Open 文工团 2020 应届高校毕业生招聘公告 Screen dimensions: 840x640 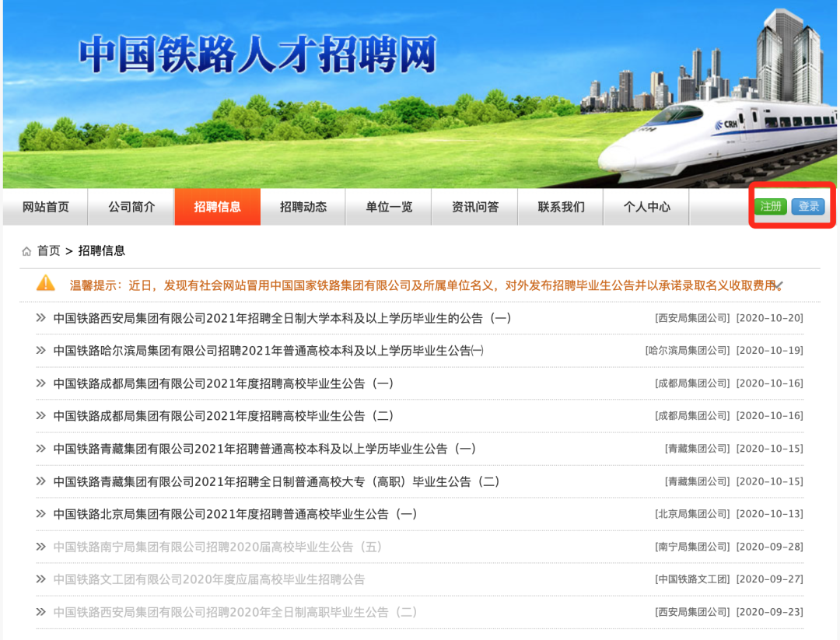(209, 579)
